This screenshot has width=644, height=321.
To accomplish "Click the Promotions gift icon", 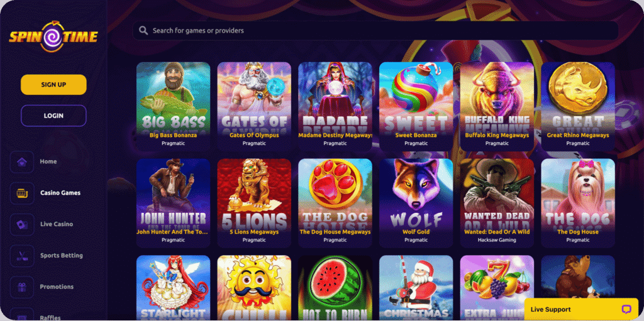I will tap(22, 286).
